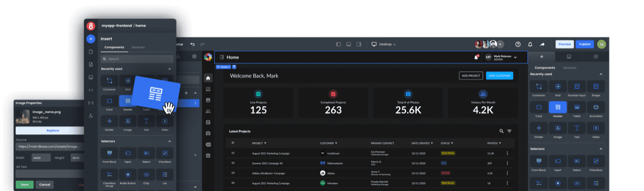
Task: Switch to Components tab in right panel
Action: click(x=545, y=68)
